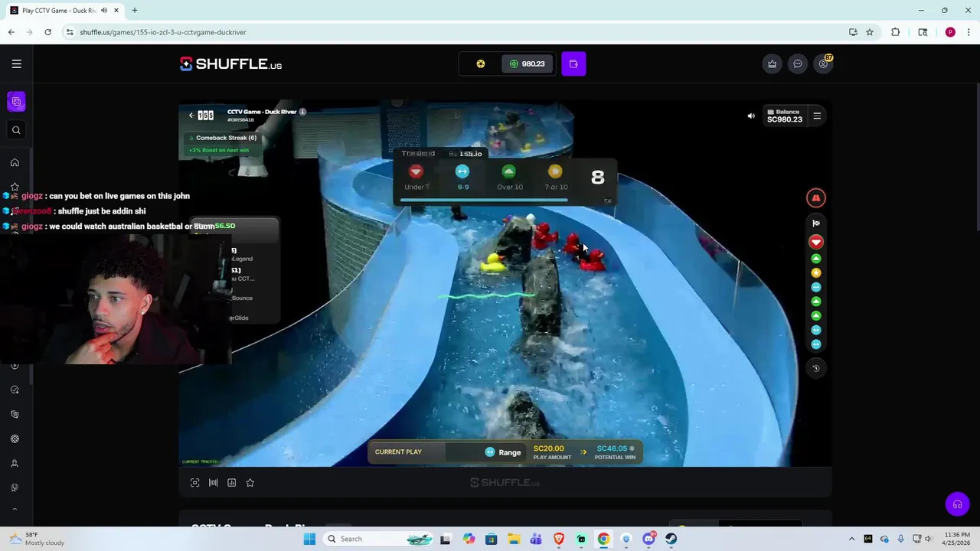Click the Range current play label

click(x=503, y=452)
